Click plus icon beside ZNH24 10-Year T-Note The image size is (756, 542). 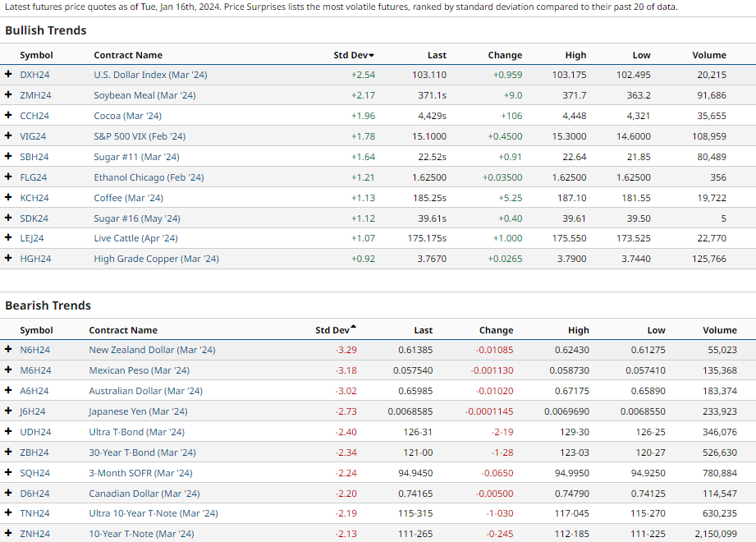(x=8, y=534)
